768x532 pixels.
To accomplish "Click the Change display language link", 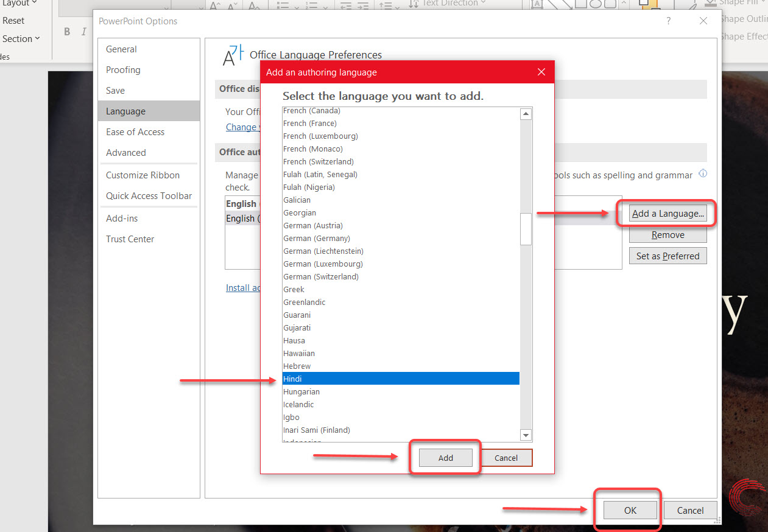I will point(242,127).
